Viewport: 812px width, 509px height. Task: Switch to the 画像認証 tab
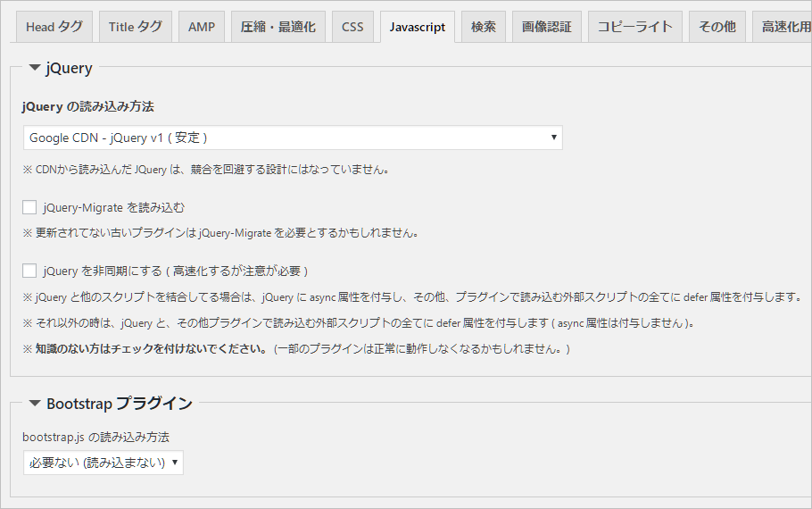click(547, 27)
